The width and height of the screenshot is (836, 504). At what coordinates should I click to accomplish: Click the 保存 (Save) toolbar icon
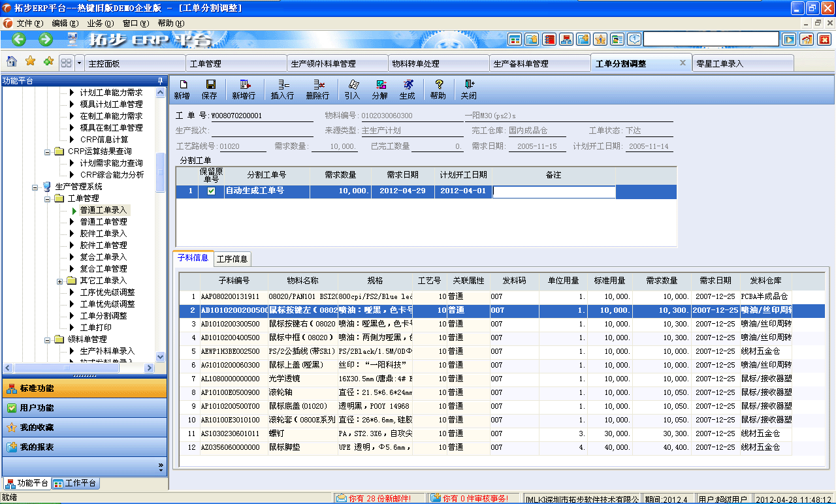(212, 87)
